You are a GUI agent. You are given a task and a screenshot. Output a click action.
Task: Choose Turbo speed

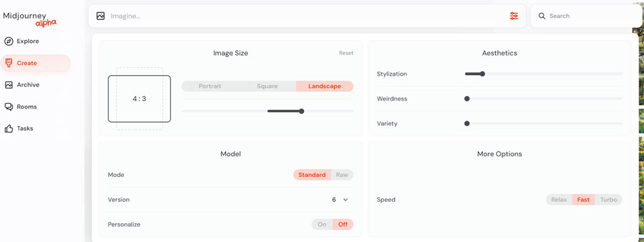(x=608, y=200)
